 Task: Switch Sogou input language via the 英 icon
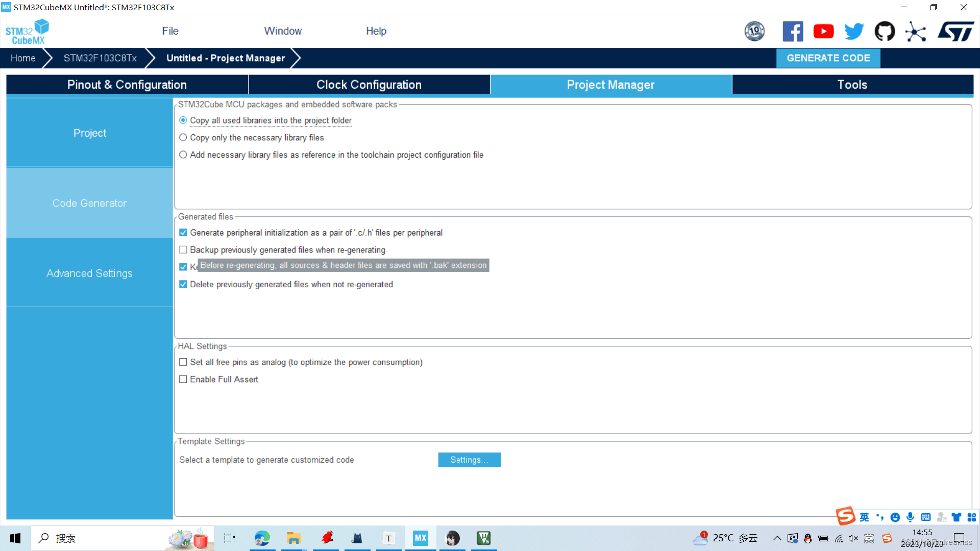coord(864,517)
